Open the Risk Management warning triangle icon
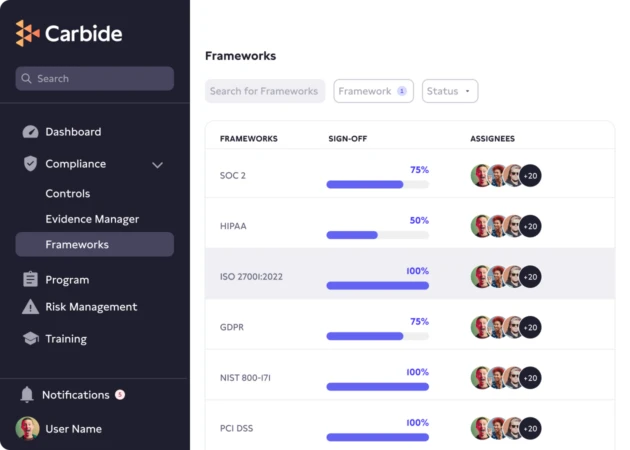630x450 pixels. click(30, 307)
